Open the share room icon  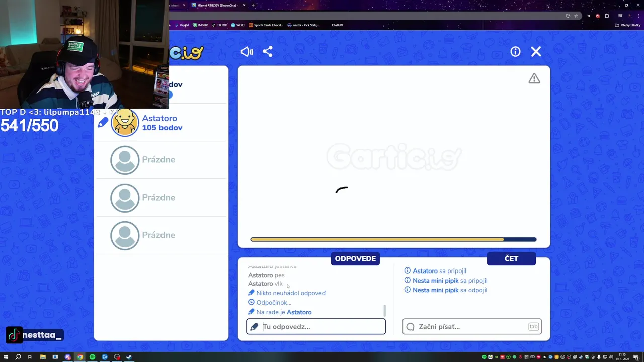(268, 52)
